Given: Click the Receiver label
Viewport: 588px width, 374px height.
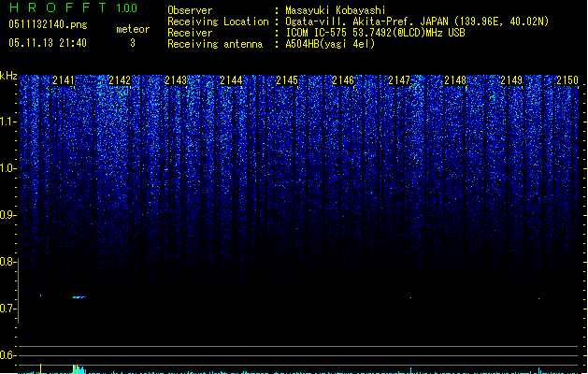Looking at the screenshot, I should (190, 33).
